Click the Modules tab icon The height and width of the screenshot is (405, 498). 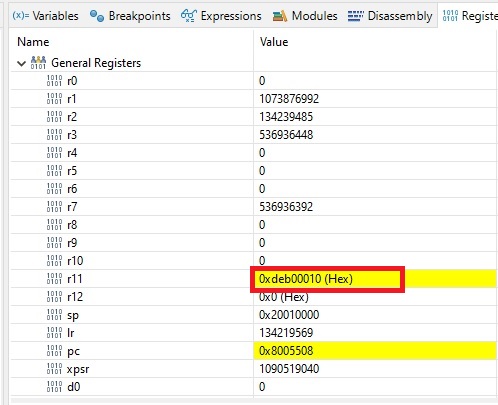coord(280,16)
